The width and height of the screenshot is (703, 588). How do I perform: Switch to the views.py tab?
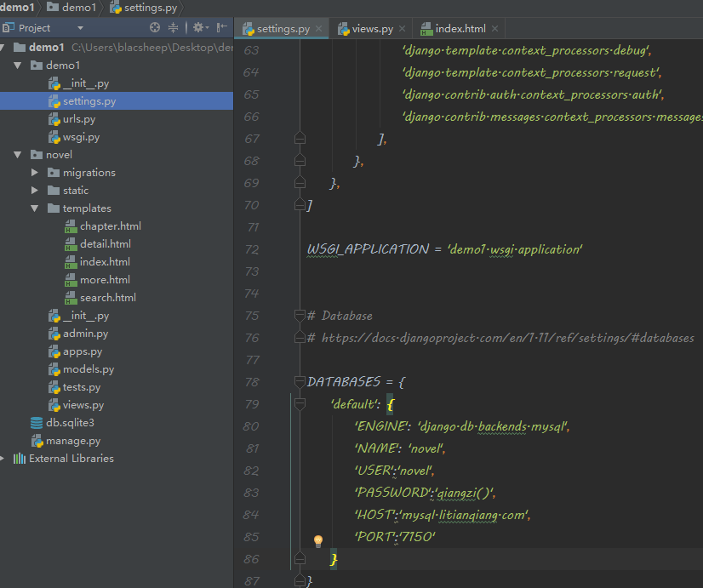tap(371, 29)
